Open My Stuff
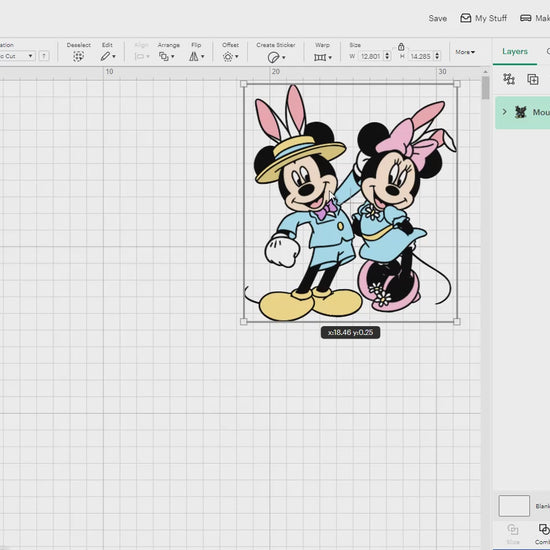Viewport: 550px width, 550px height. click(x=484, y=18)
